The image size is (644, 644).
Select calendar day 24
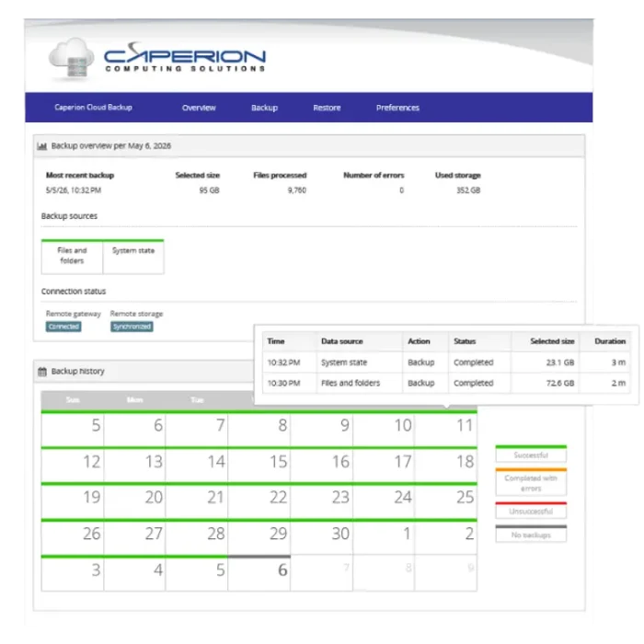(384, 500)
